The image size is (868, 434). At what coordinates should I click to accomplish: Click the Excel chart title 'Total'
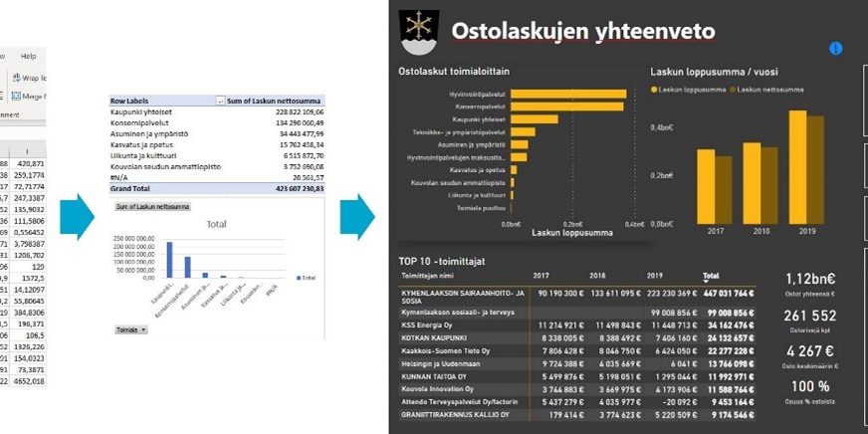(x=216, y=224)
